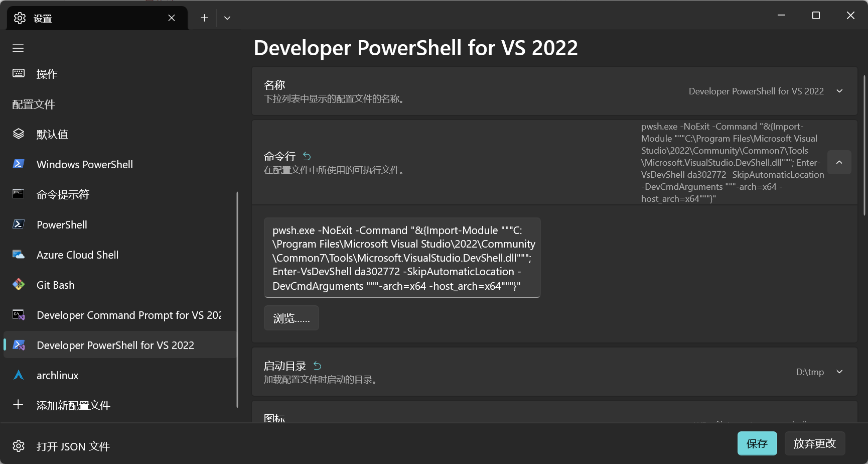Click the settings page vertical scrollbar

click(x=864, y=146)
